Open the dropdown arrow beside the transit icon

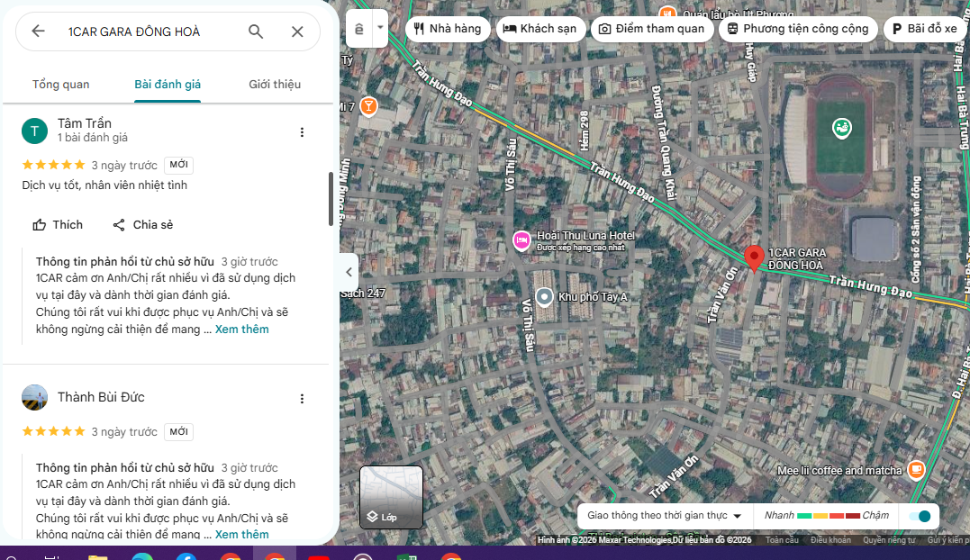tap(380, 29)
